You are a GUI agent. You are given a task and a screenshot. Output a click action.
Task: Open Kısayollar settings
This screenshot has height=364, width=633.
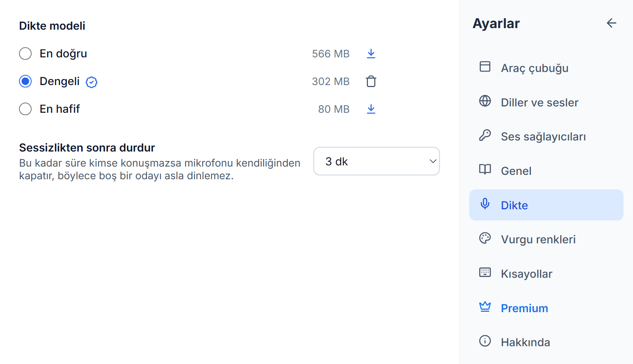pos(546,273)
